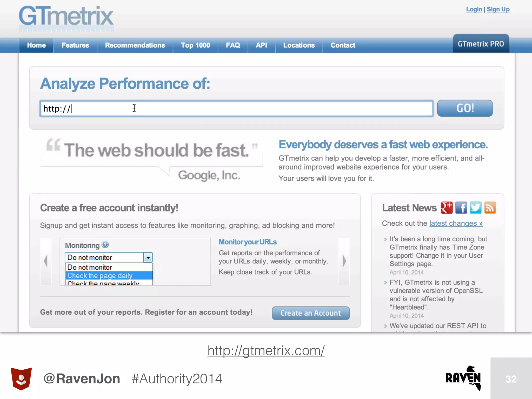Open the orange RSS feed icon
Viewport: 532px width, 399px height.
490,208
